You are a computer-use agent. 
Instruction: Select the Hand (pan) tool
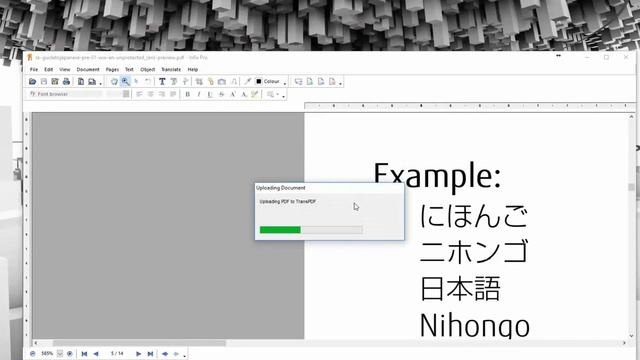[114, 82]
